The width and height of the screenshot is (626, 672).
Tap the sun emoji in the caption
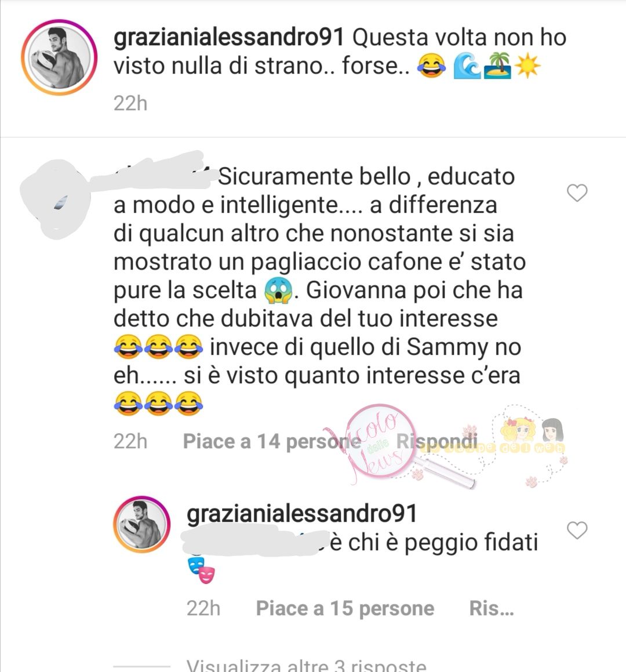tap(527, 66)
